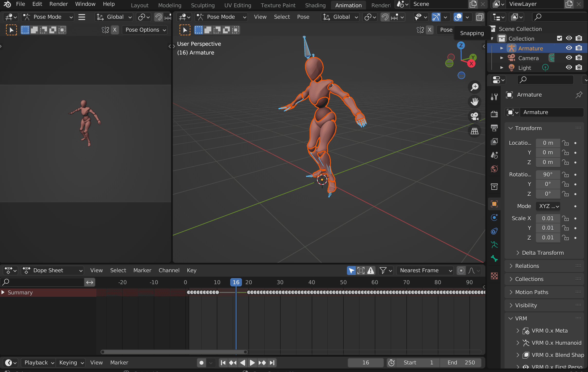Click the pan hand icon in viewport
The image size is (588, 372).
click(x=474, y=101)
